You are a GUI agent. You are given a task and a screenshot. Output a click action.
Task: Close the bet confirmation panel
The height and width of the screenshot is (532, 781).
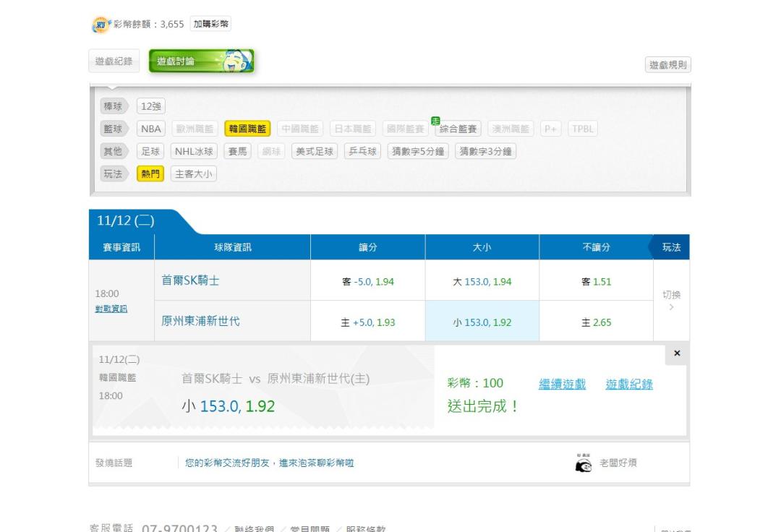677,353
